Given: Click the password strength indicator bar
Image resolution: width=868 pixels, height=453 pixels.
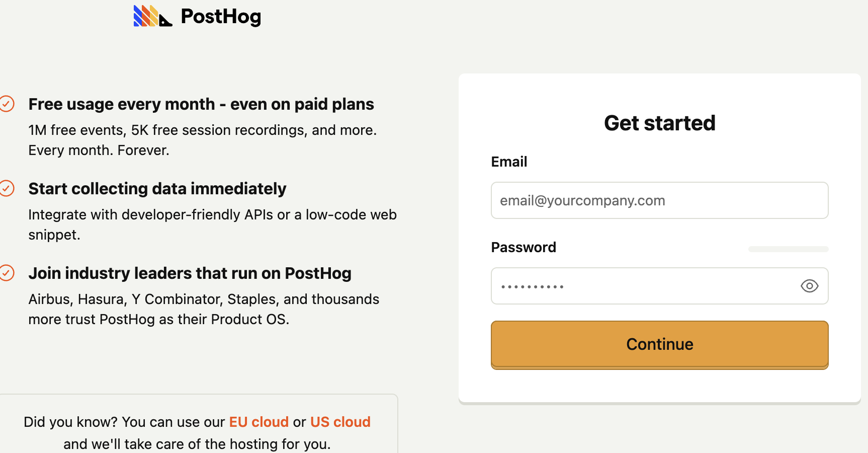Looking at the screenshot, I should 788,249.
